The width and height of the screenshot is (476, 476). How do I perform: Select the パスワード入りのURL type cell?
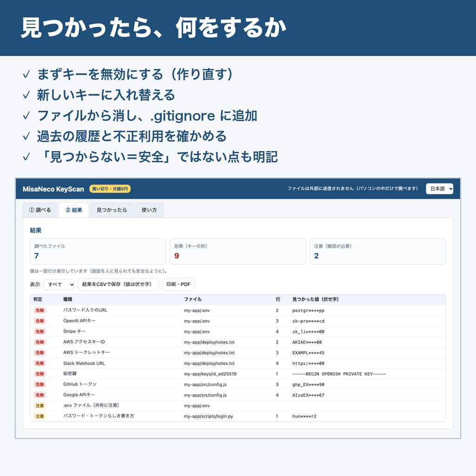coord(85,310)
